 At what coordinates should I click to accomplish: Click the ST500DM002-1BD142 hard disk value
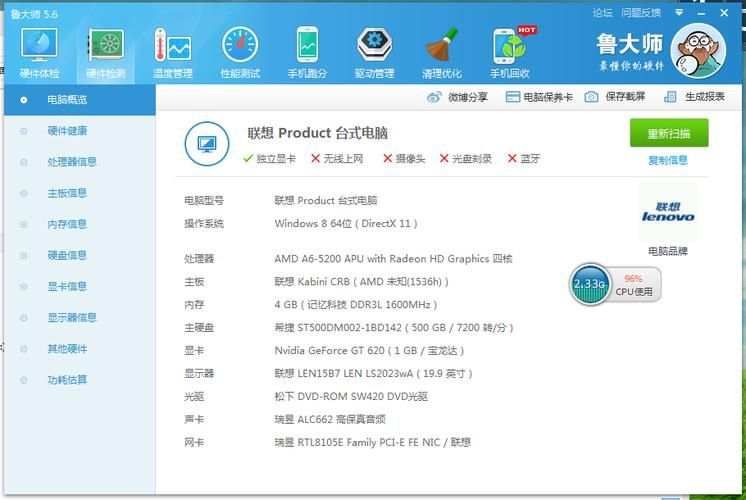394,328
